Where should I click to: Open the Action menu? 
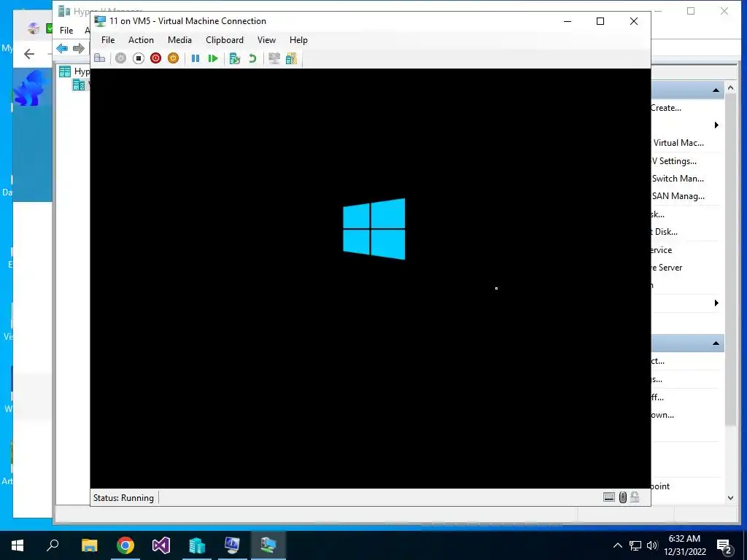tap(141, 40)
